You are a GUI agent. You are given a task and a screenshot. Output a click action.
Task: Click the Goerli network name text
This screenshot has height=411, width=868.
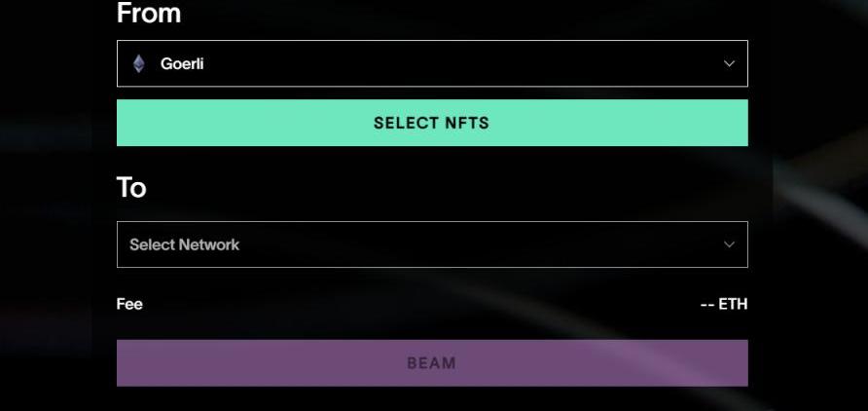click(182, 63)
